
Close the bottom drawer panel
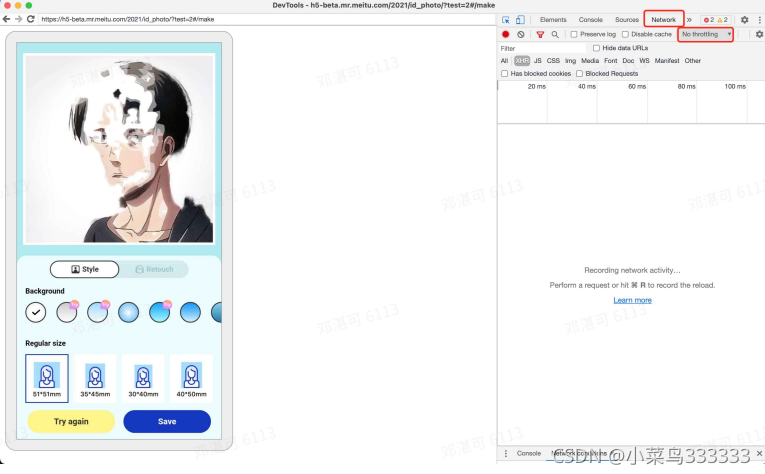point(759,453)
